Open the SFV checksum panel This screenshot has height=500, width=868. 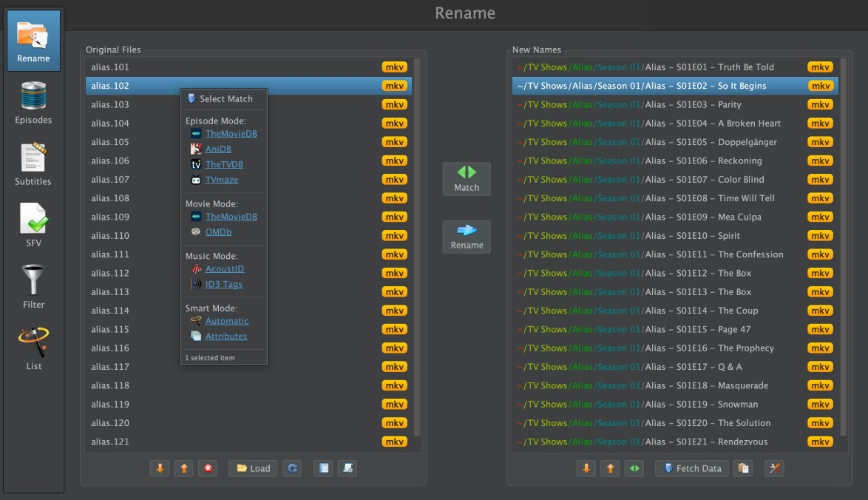tap(33, 225)
